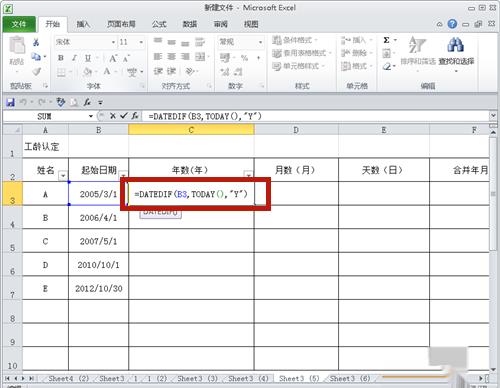Expand the Name Box dropdown arrow
The image size is (500, 388).
pyautogui.click(x=91, y=116)
